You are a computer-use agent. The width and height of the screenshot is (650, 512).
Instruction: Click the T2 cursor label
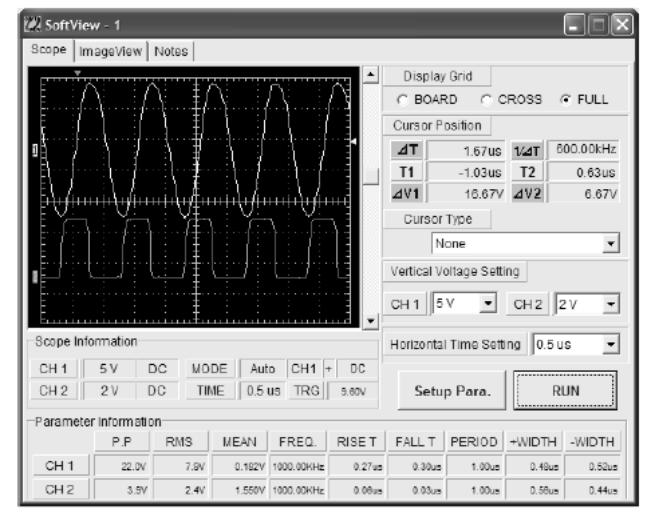pos(527,172)
